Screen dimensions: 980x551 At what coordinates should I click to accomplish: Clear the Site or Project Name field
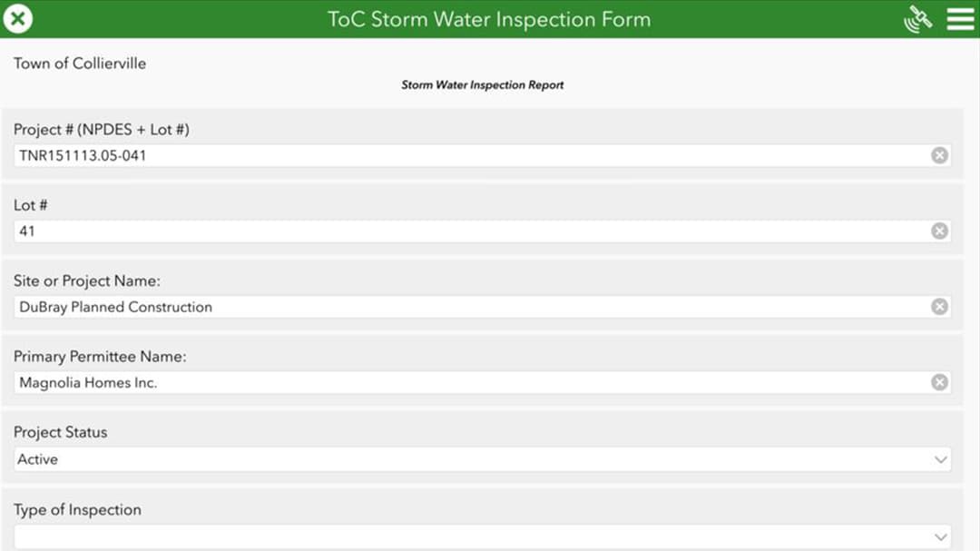point(939,307)
